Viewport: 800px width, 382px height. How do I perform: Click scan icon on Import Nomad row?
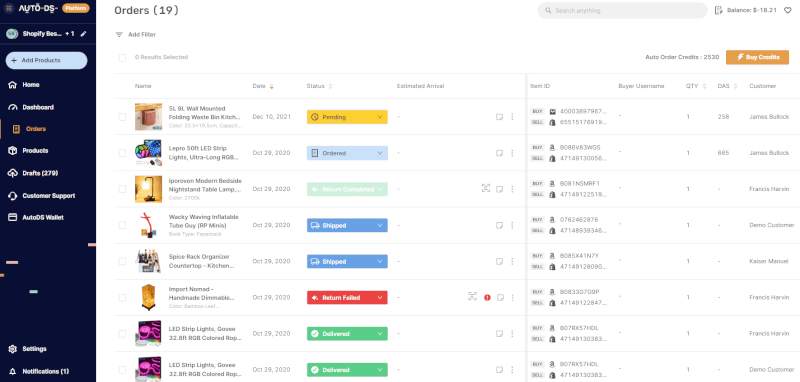pyautogui.click(x=472, y=296)
